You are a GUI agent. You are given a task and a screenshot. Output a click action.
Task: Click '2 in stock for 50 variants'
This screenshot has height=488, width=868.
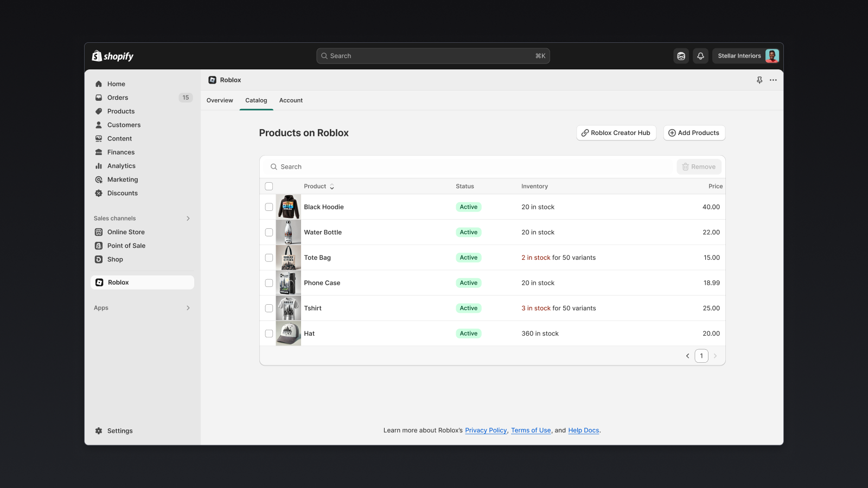[x=559, y=258]
